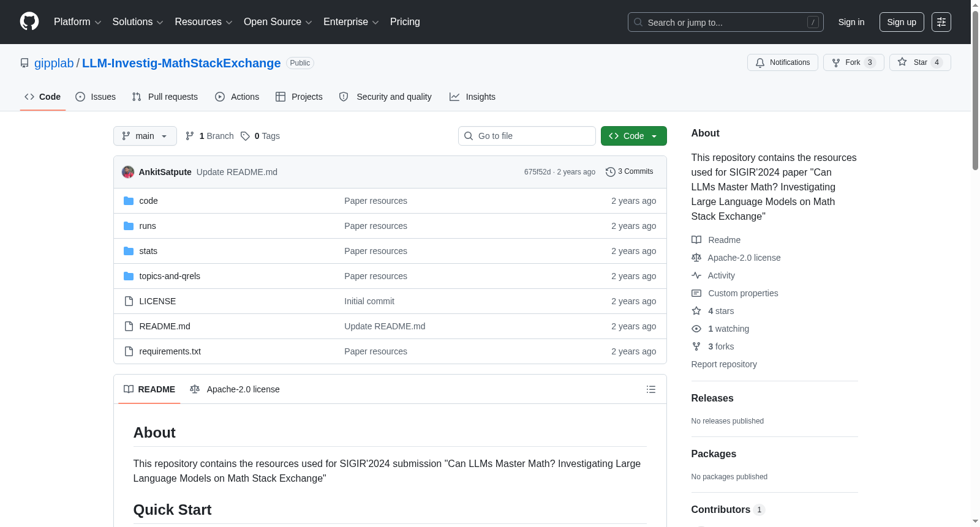Open AnkitSatpute's author link
This screenshot has width=980, height=527.
[x=165, y=172]
